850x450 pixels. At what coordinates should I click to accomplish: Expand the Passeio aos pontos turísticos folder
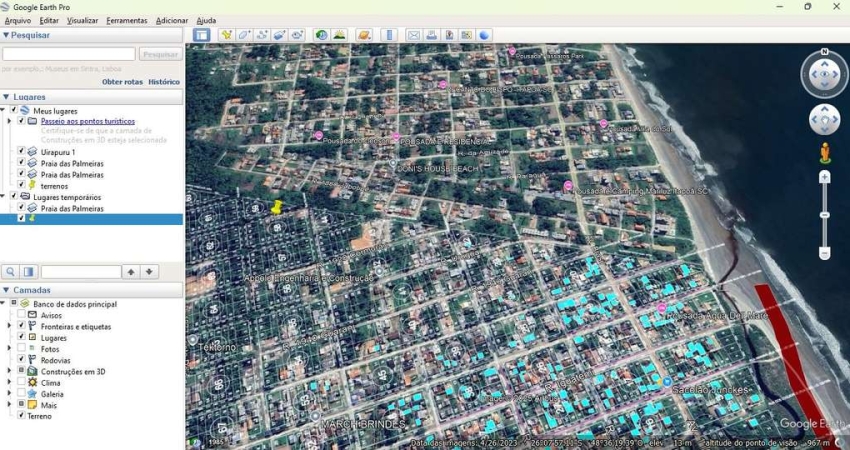coord(9,121)
